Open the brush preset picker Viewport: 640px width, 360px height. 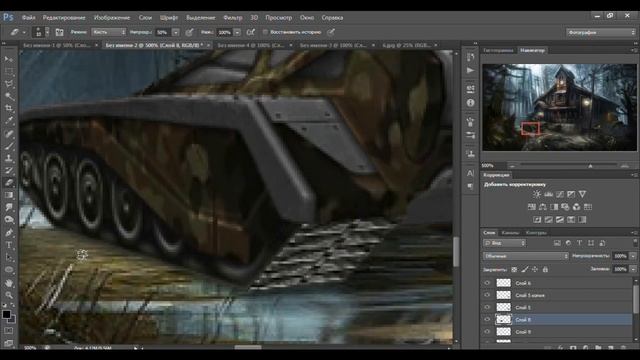41,32
